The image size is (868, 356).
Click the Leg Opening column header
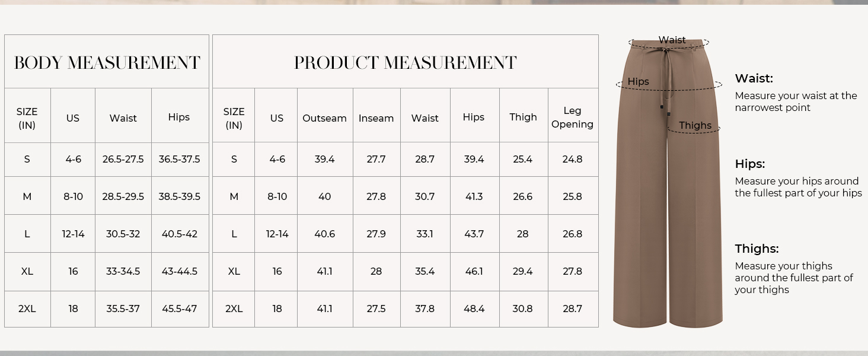click(x=572, y=117)
